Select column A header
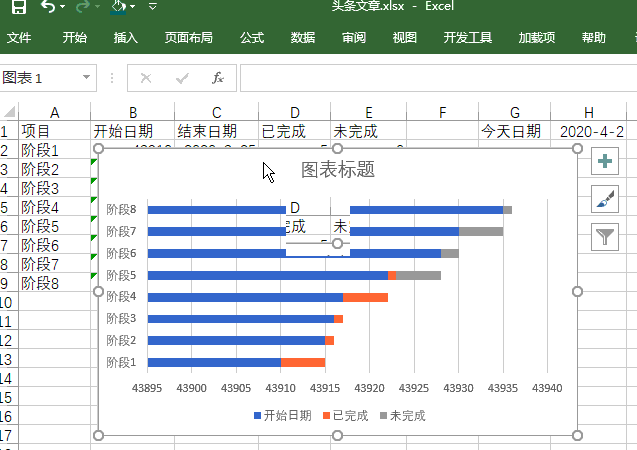The image size is (637, 450). point(54,112)
